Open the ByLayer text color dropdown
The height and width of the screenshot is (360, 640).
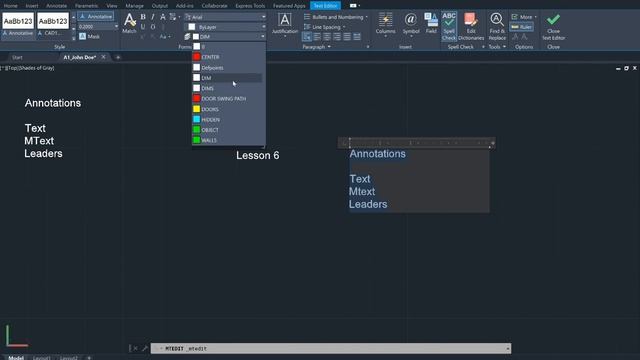[x=225, y=27]
